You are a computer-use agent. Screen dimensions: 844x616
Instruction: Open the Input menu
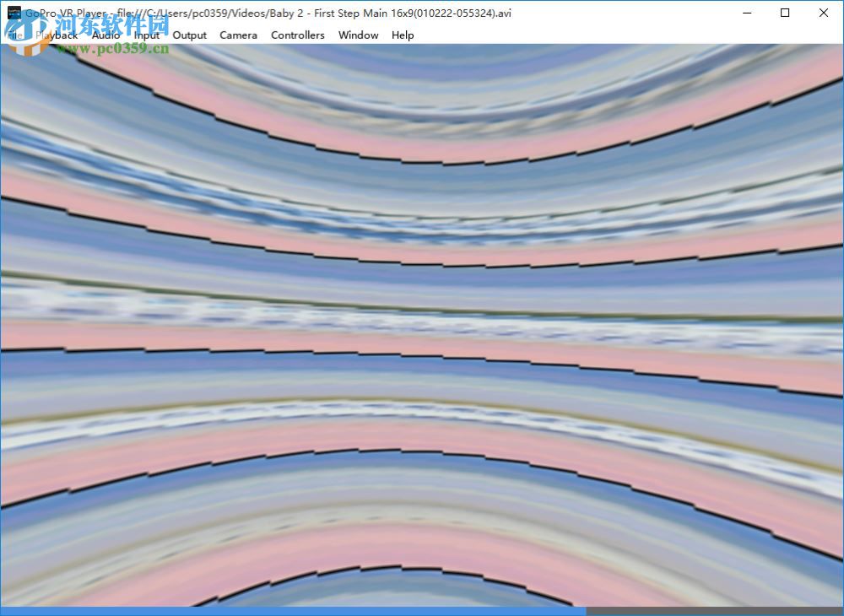(x=146, y=35)
